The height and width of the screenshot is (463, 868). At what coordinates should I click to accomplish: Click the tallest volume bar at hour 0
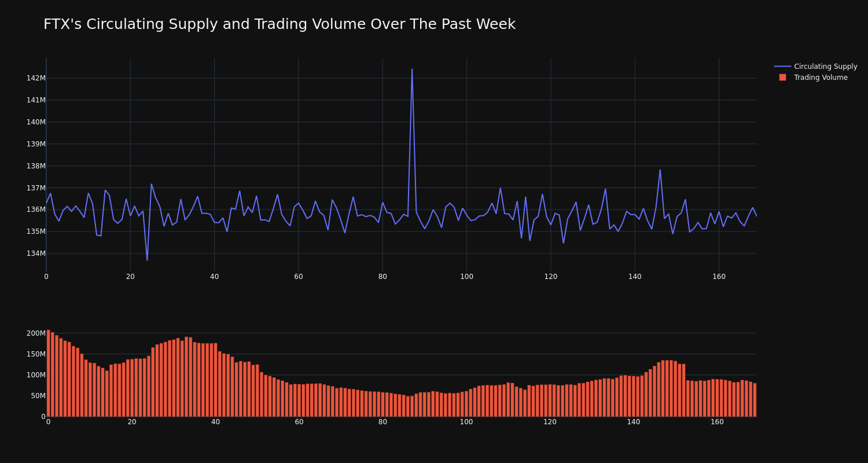[x=48, y=373]
